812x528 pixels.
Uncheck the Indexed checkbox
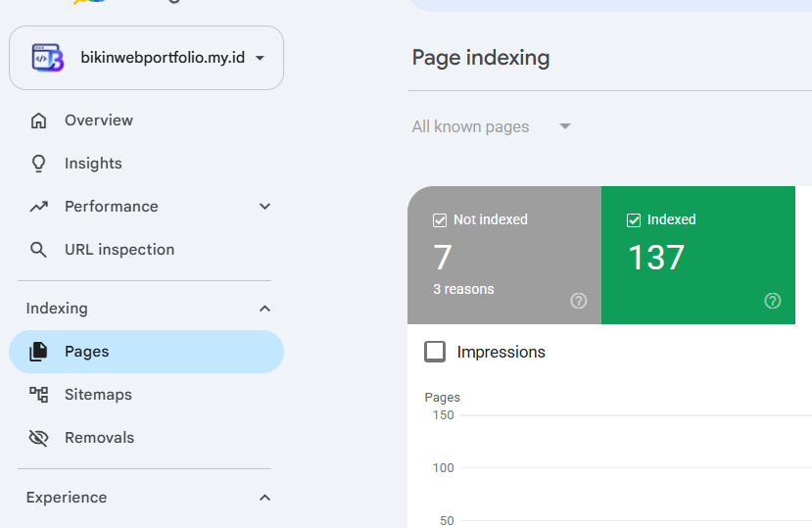point(634,220)
